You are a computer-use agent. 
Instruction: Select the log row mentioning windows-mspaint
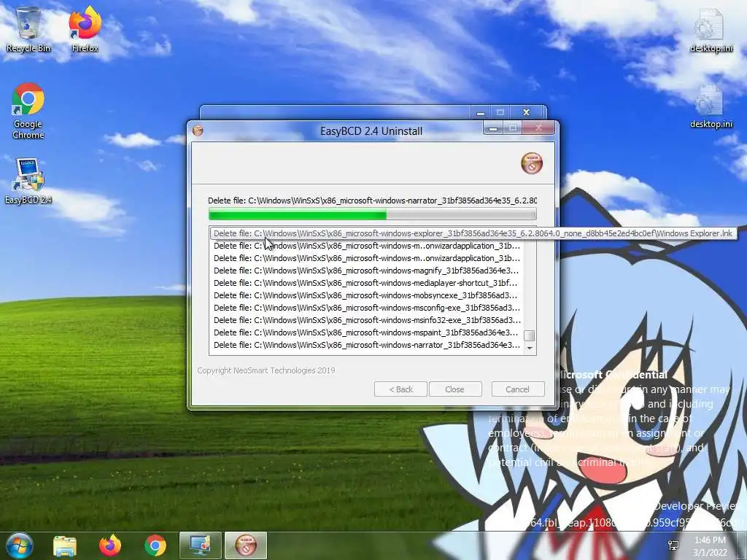point(366,332)
